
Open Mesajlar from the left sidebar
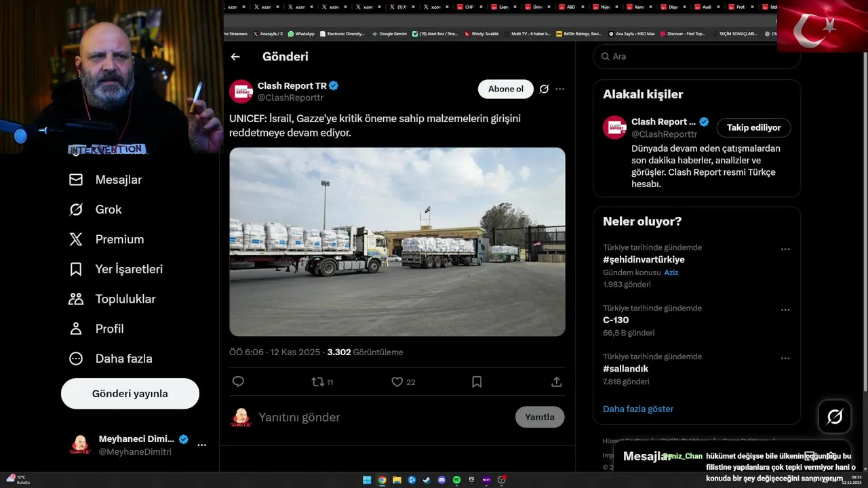pos(106,180)
